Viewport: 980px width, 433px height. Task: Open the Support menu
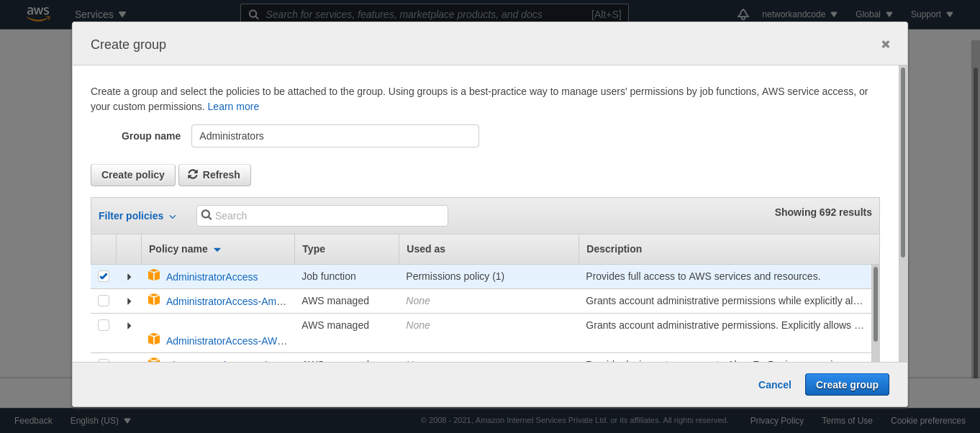tap(932, 14)
